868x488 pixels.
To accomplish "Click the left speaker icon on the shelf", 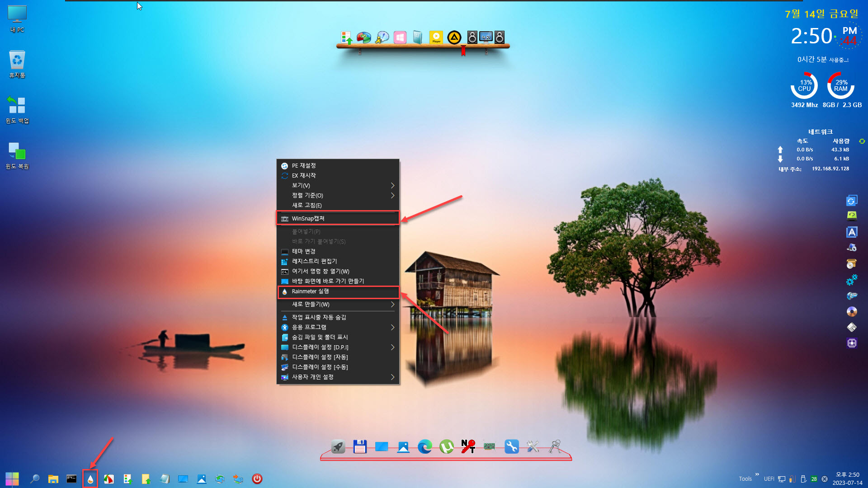I will 472,37.
